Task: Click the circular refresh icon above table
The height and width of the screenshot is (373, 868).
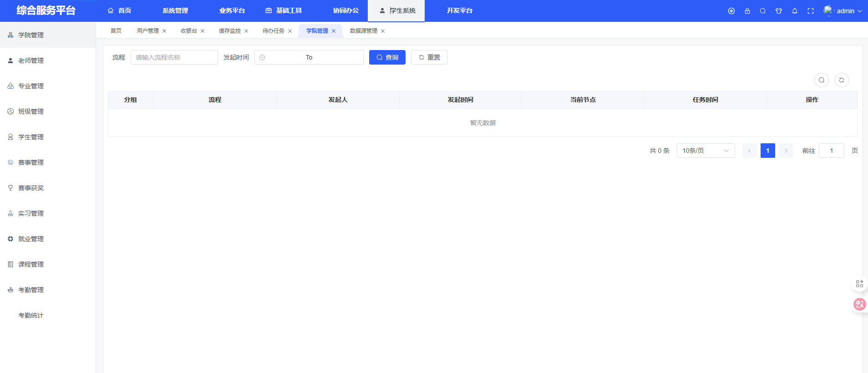Action: [842, 80]
